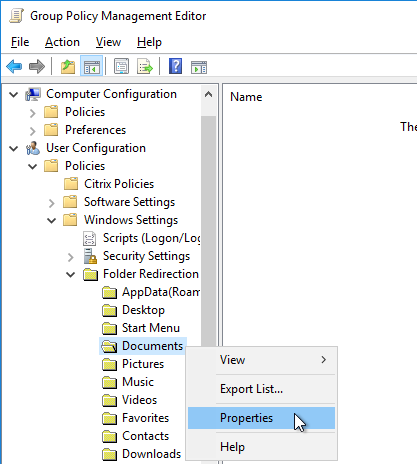Expand the Security Settings node
This screenshot has height=464, width=417.
coord(70,257)
